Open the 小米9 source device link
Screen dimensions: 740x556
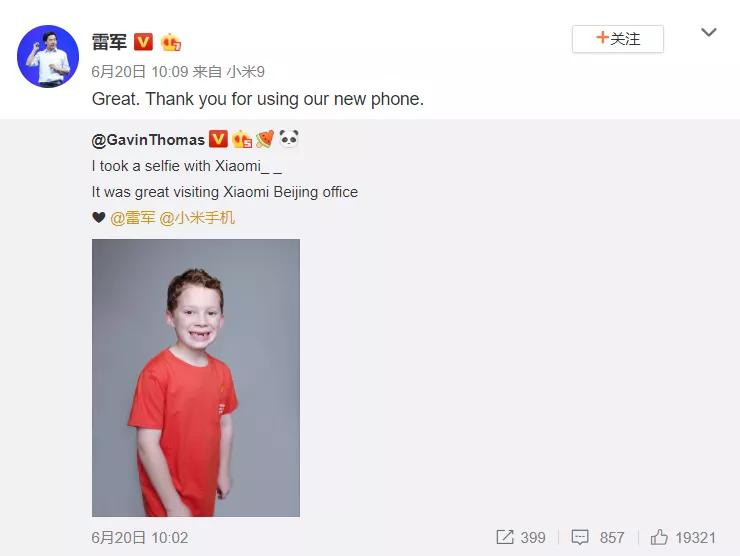245,72
